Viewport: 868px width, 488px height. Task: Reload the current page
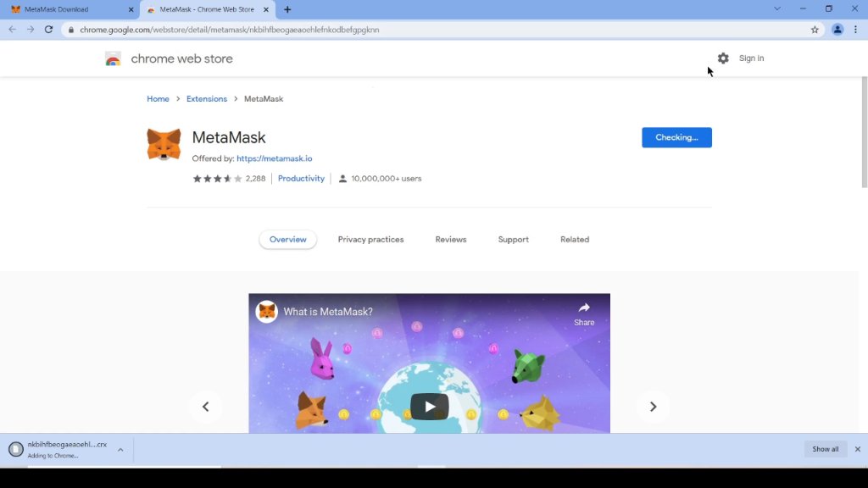(48, 30)
